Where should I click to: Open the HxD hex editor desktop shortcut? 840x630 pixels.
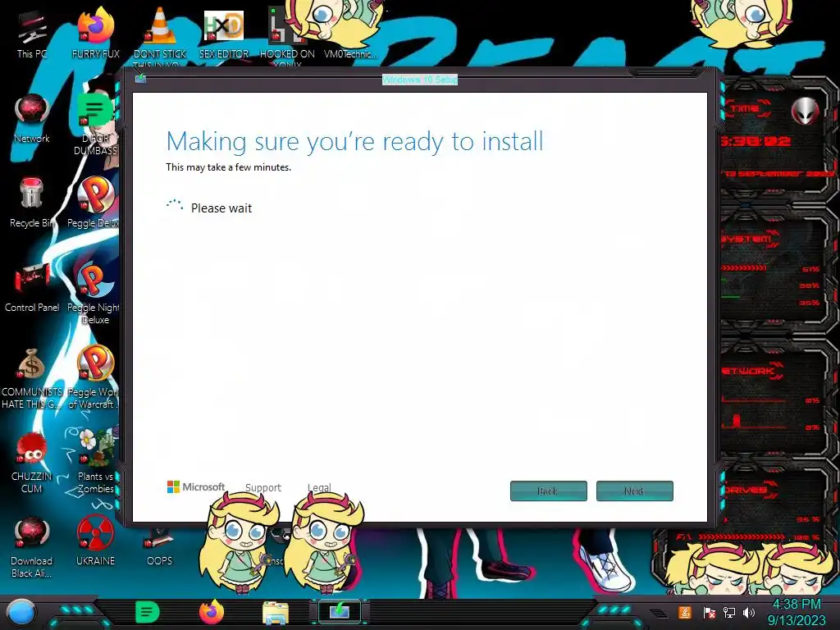[x=224, y=34]
